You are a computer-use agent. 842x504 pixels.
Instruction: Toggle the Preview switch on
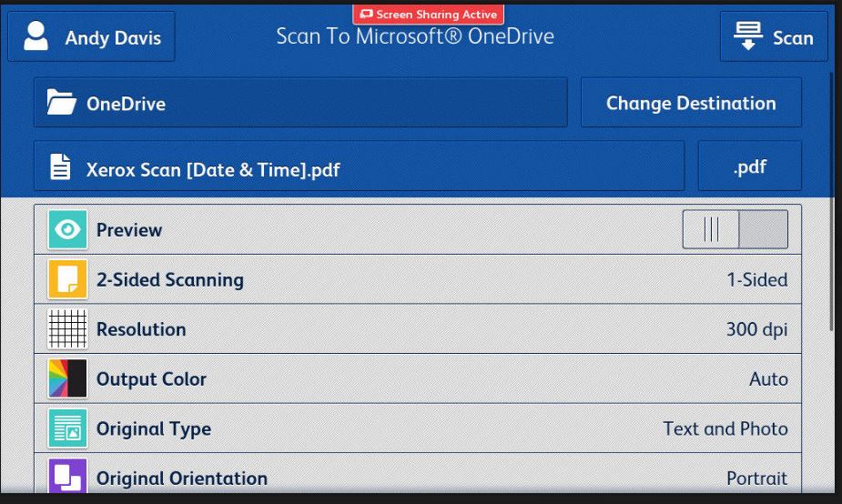click(735, 230)
